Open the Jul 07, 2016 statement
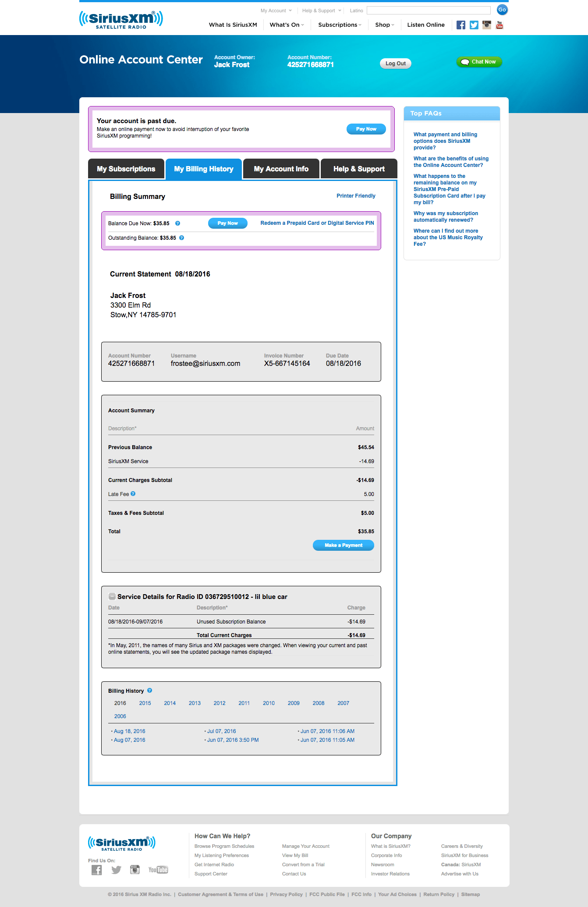The height and width of the screenshot is (907, 588). coord(222,731)
